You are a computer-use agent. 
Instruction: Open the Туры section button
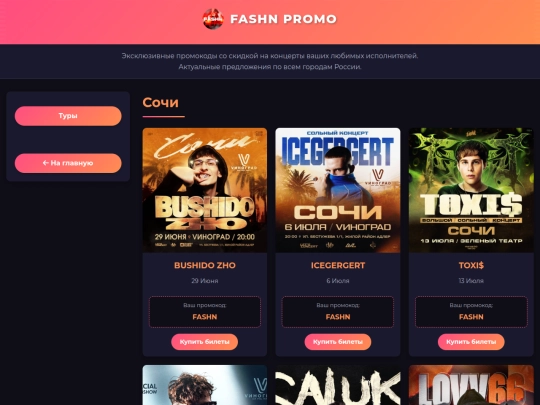pos(68,116)
